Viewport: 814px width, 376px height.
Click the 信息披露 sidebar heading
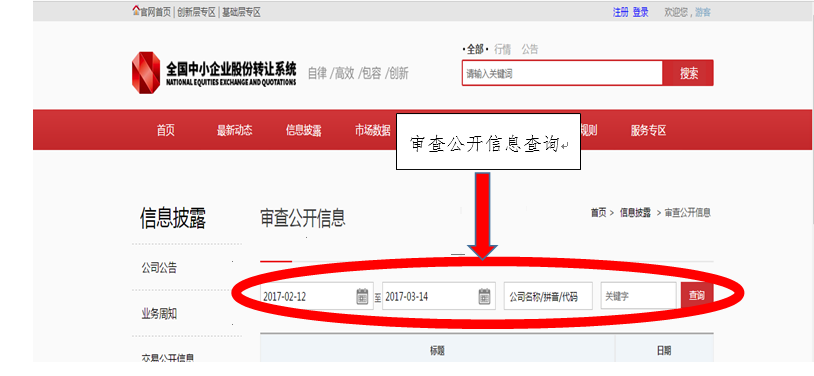pos(173,218)
